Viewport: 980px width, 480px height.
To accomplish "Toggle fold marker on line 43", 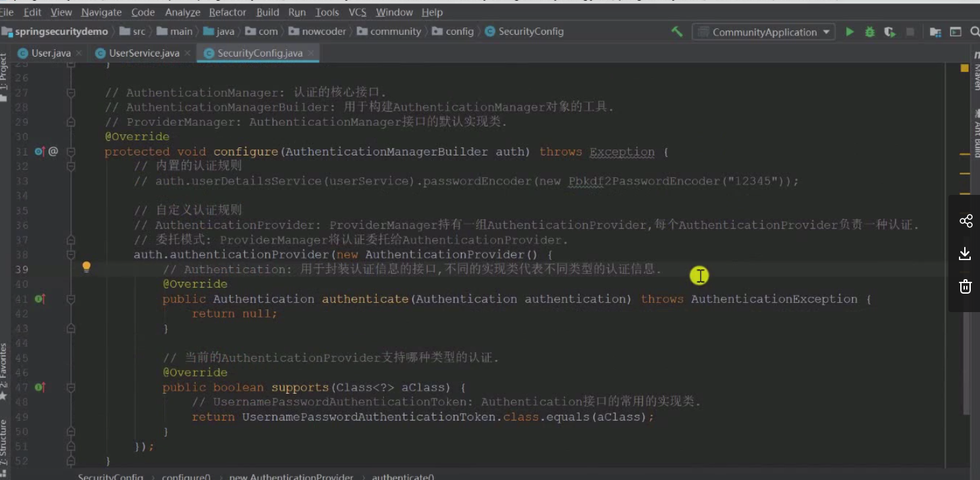I will pos(70,329).
